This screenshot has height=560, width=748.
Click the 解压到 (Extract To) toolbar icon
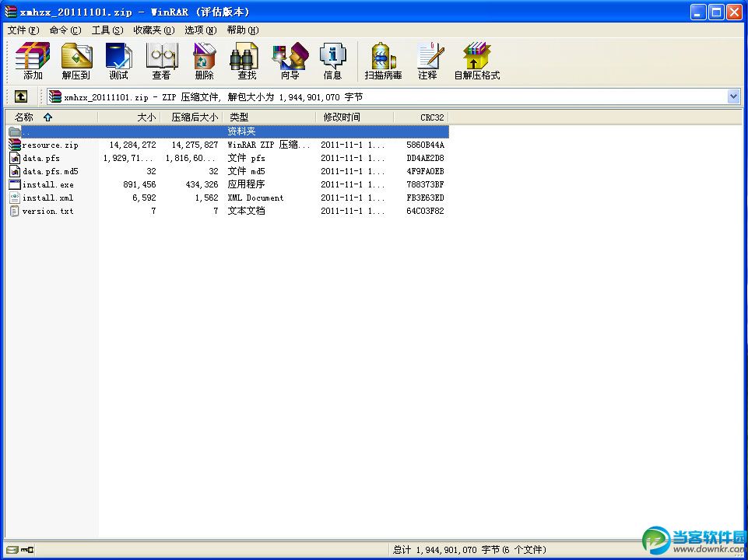[76, 61]
